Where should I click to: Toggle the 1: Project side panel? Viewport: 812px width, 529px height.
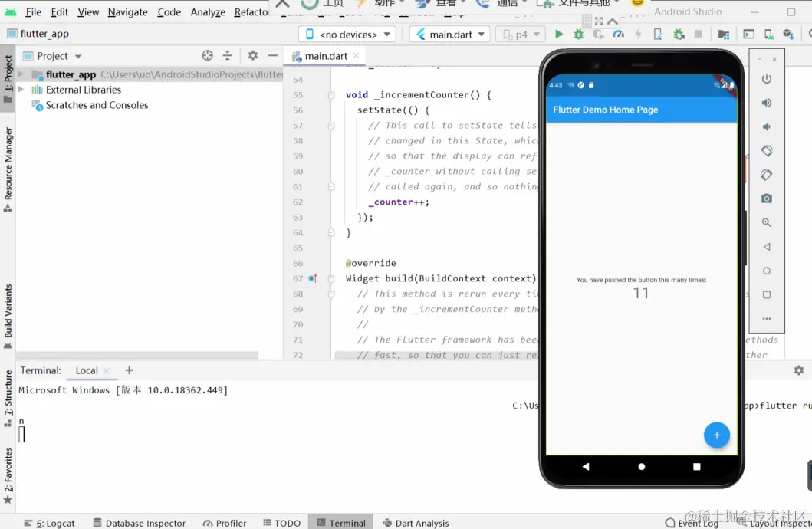click(8, 79)
